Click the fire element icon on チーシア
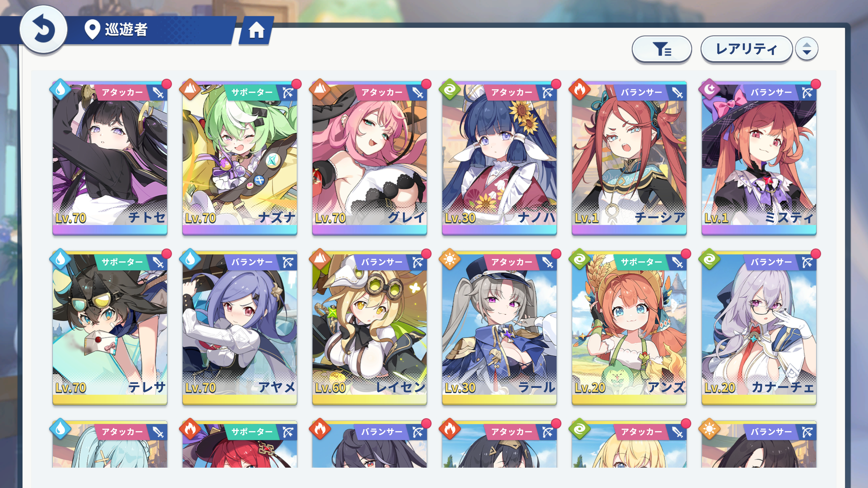 (579, 90)
